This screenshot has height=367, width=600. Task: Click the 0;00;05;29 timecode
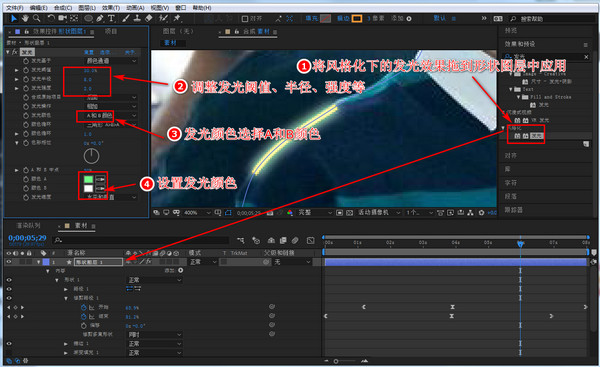click(27, 238)
